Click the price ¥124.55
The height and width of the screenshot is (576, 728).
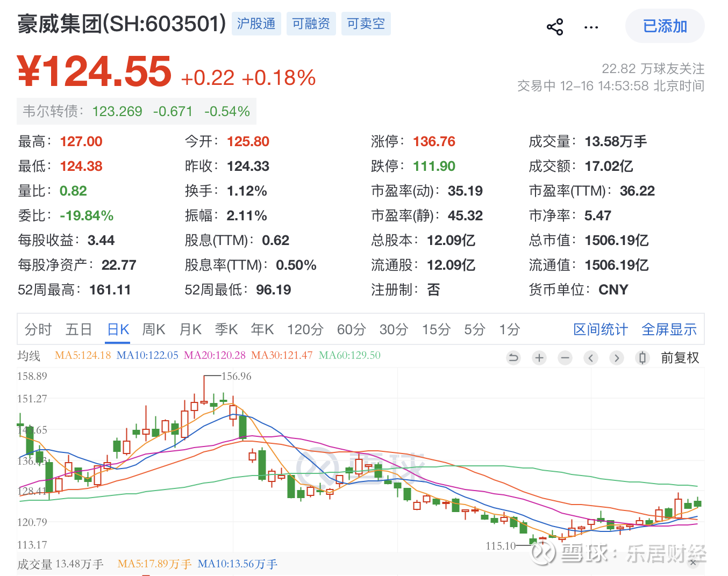point(95,71)
